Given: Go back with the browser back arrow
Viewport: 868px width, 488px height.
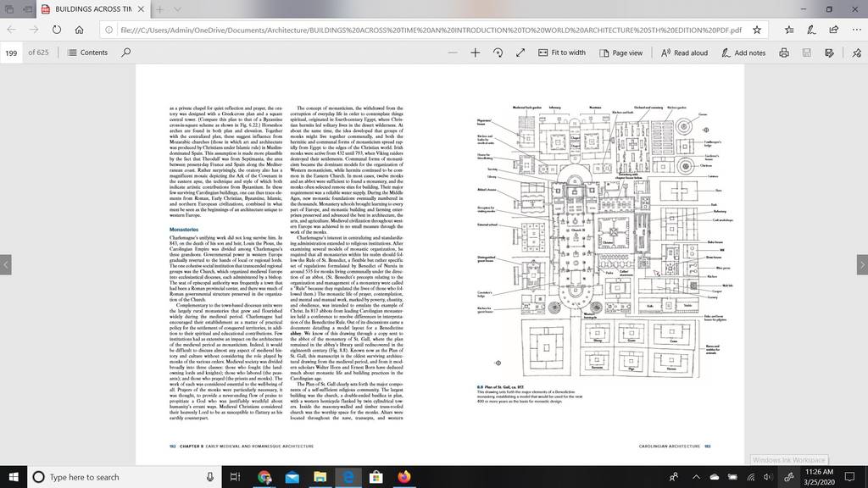Looking at the screenshot, I should [x=12, y=30].
